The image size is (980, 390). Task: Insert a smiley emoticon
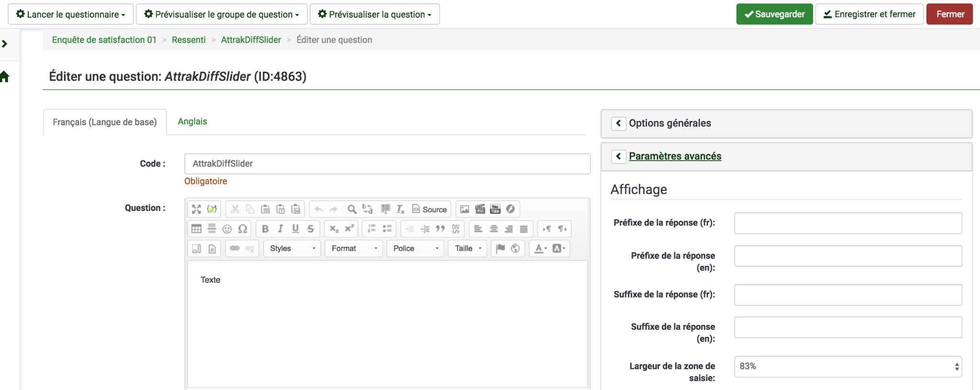227,229
